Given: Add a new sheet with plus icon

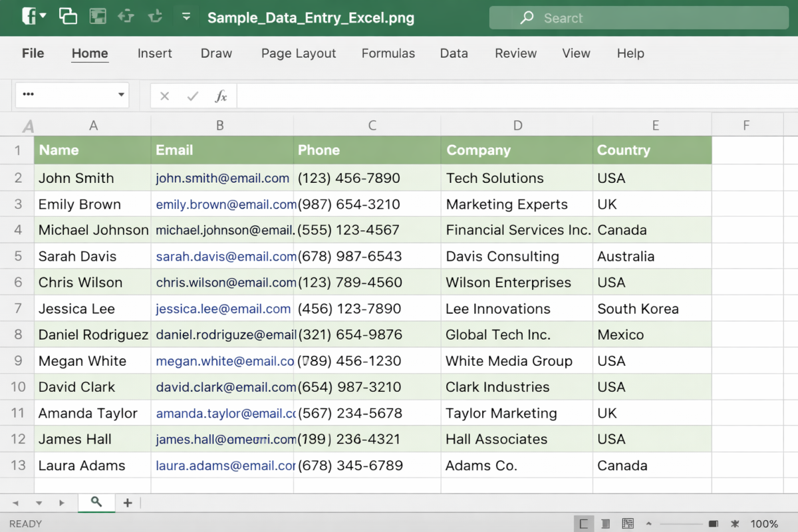Looking at the screenshot, I should coord(128,503).
